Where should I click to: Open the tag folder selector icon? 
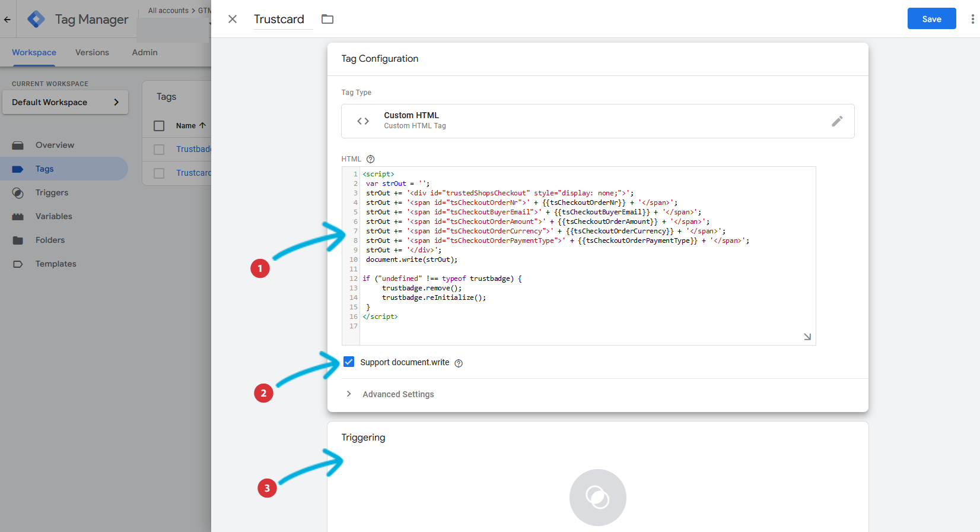pos(327,19)
